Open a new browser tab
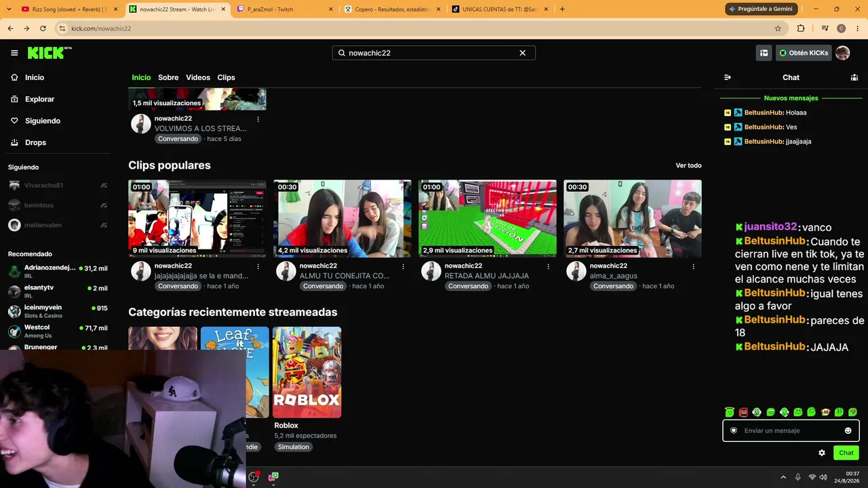This screenshot has width=868, height=488. pyautogui.click(x=562, y=9)
